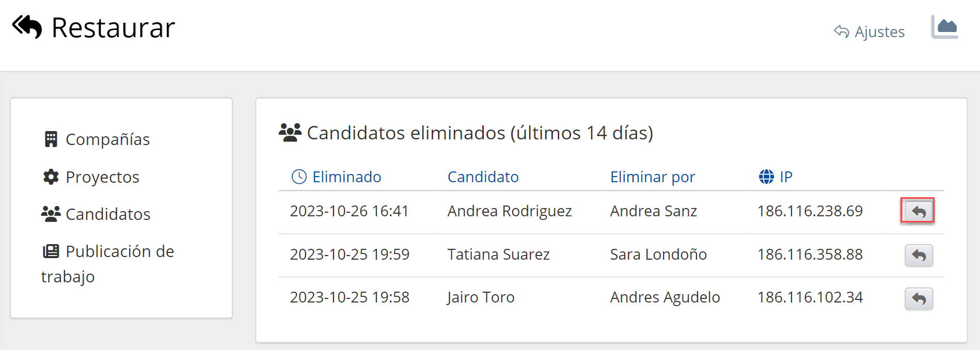Click the 186.116.358.88 IP cell
Image resolution: width=980 pixels, height=350 pixels.
tap(810, 254)
